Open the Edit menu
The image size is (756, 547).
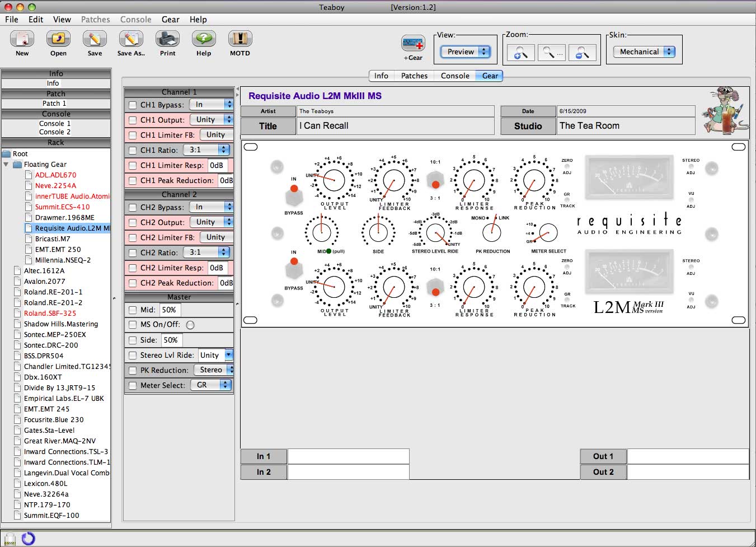pyautogui.click(x=36, y=20)
